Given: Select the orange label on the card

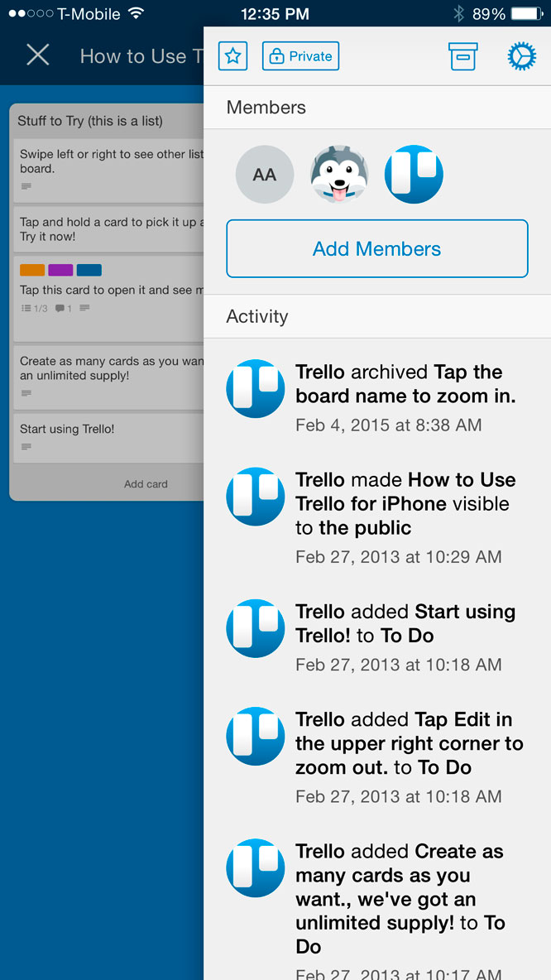Looking at the screenshot, I should pyautogui.click(x=32, y=270).
